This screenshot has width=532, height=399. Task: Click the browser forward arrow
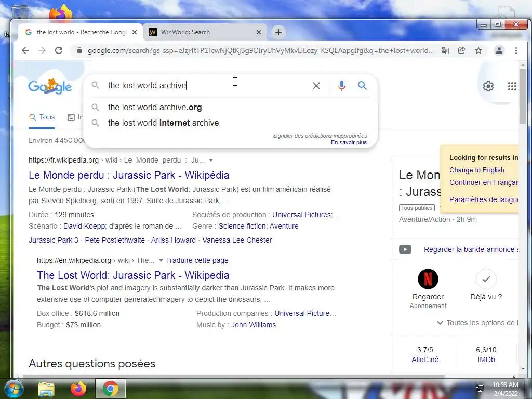pos(42,50)
